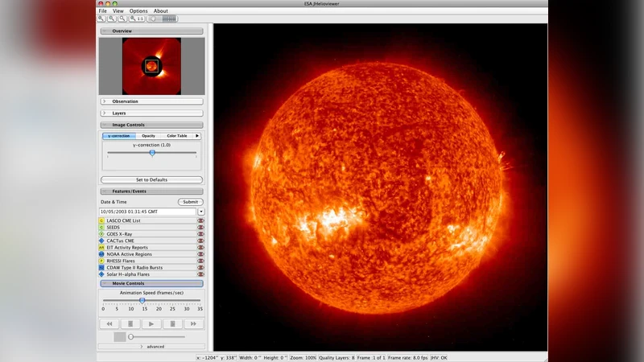This screenshot has width=644, height=362.
Task: Click the SEEDS row label
Action: [x=113, y=228]
